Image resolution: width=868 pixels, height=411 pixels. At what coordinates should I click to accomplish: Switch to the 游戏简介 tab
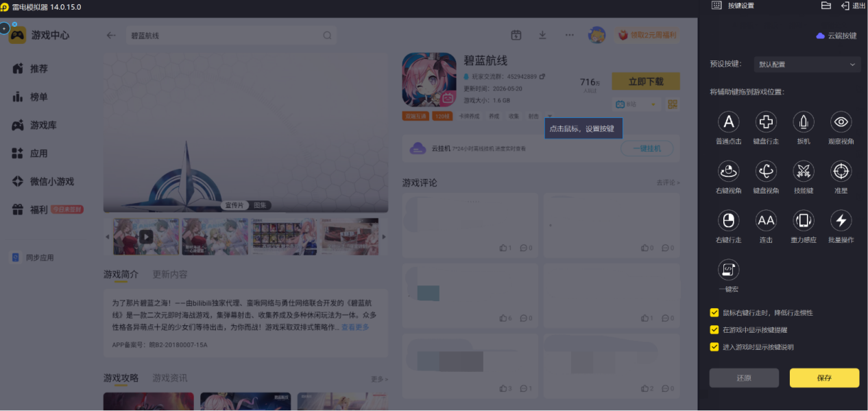pos(121,274)
